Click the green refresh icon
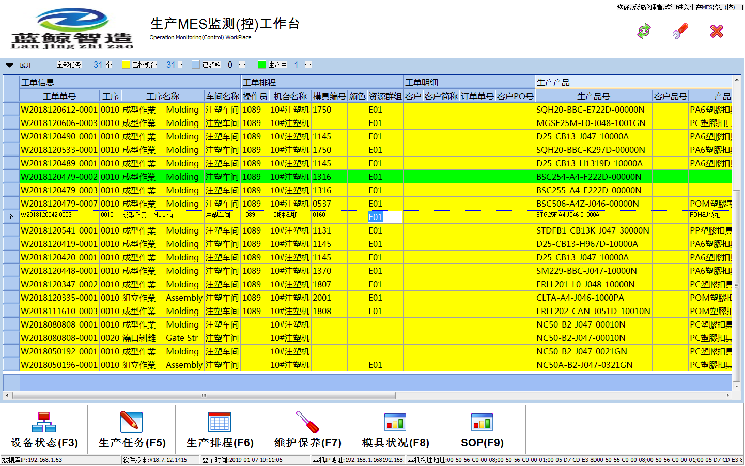This screenshot has height=466, width=745. [644, 31]
